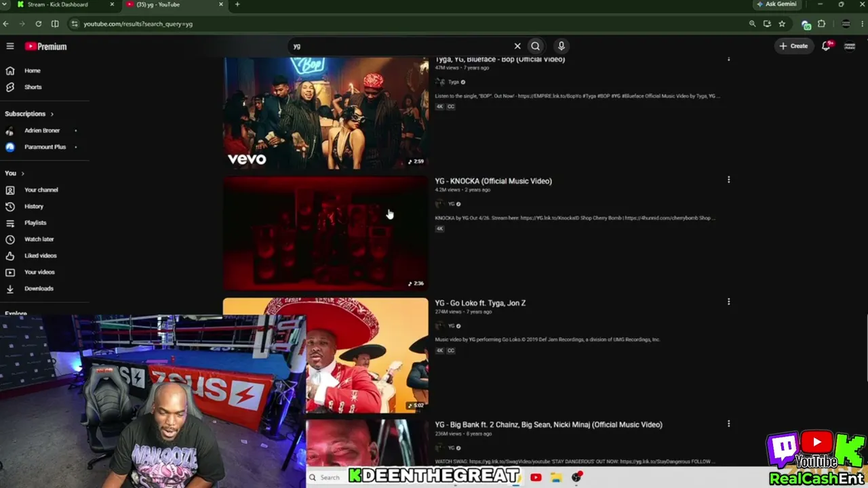This screenshot has width=868, height=488.
Task: Close the yg - YouTube tab
Action: (x=220, y=5)
